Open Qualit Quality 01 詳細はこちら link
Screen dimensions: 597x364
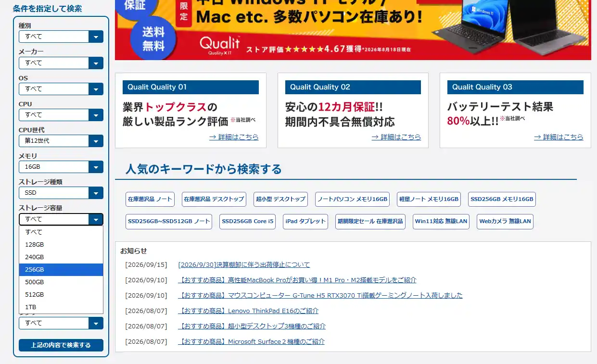[x=234, y=137]
